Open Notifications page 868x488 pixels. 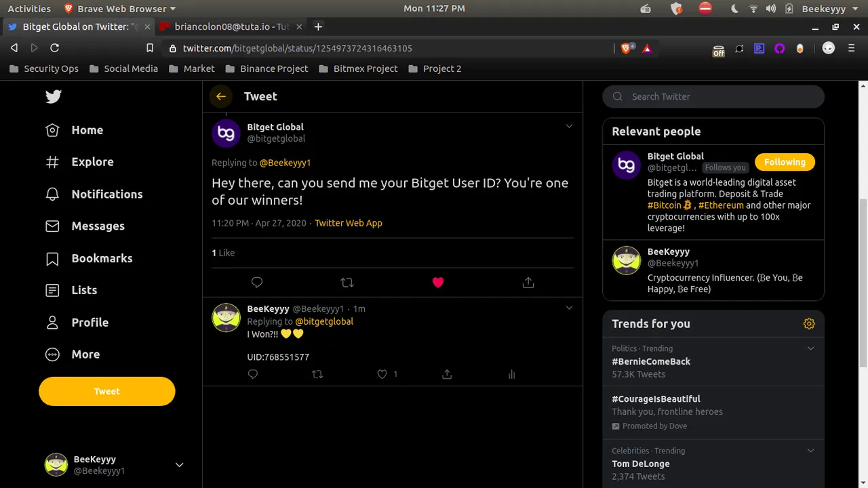[94, 194]
